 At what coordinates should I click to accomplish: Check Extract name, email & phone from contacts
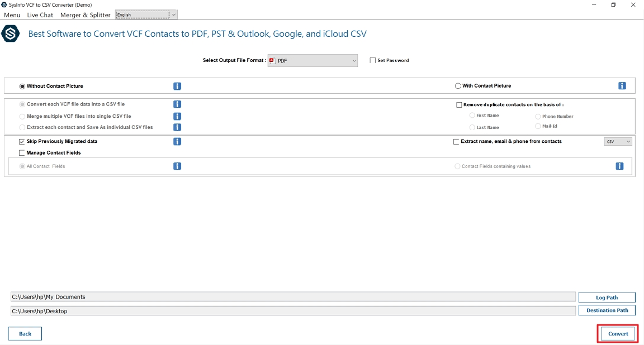tap(456, 142)
